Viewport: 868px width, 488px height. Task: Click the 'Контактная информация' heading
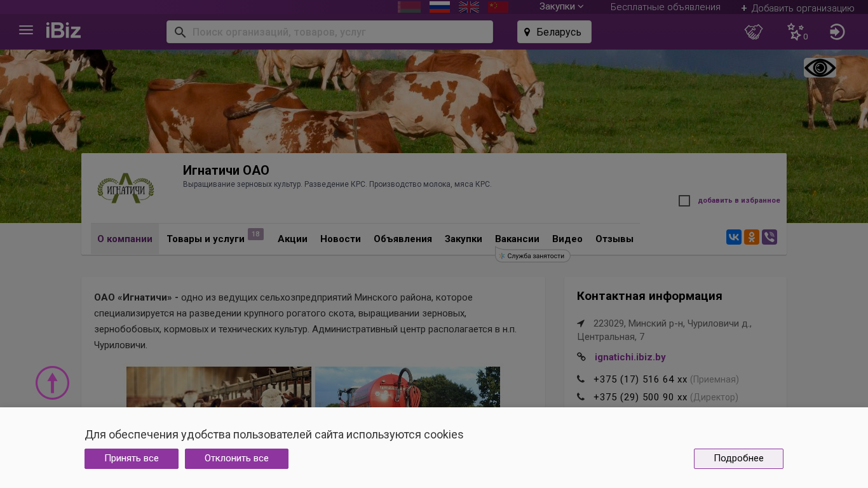coord(649,296)
